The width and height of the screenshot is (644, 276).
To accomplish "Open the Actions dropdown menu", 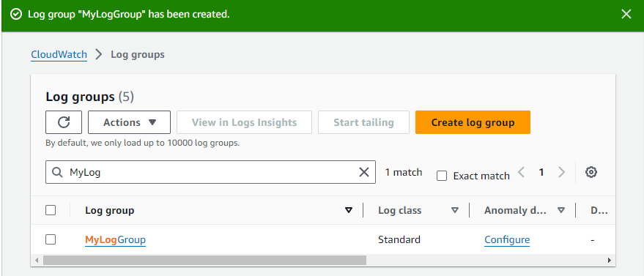I will click(130, 122).
